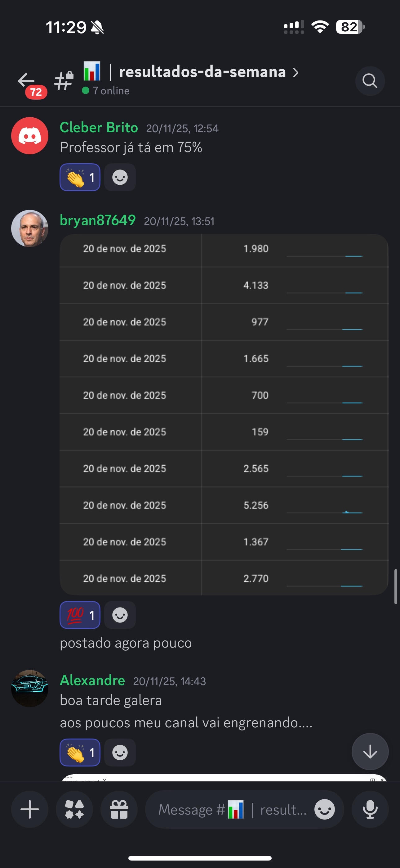Viewport: 400px width, 868px height.
Task: Open the gift icon
Action: click(119, 809)
